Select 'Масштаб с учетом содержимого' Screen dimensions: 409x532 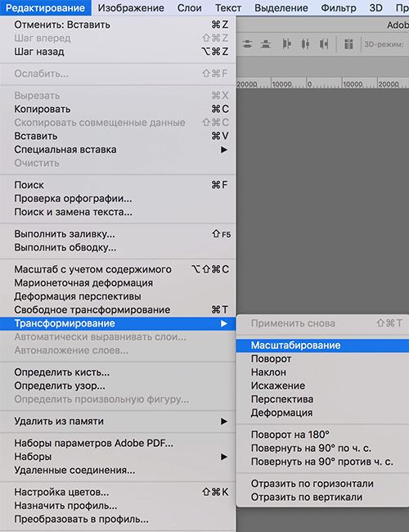point(118,269)
